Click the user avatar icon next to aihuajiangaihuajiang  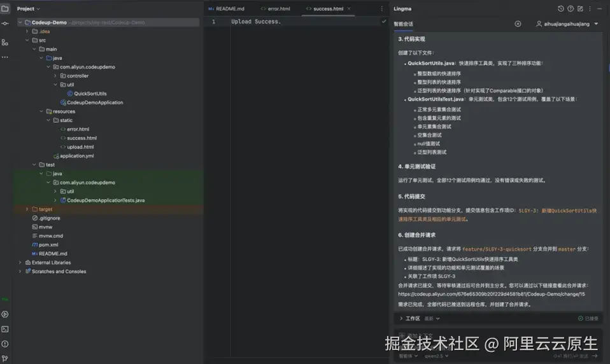click(539, 24)
